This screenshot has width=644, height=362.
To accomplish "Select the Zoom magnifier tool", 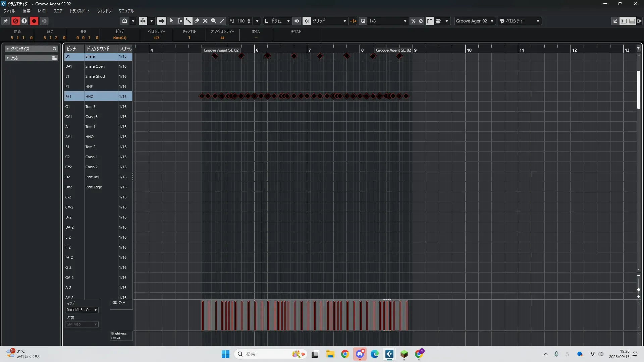I will (214, 21).
